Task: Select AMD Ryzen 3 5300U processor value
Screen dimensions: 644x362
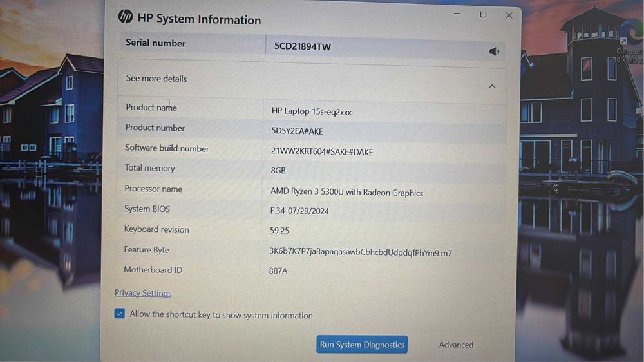Action: click(346, 193)
